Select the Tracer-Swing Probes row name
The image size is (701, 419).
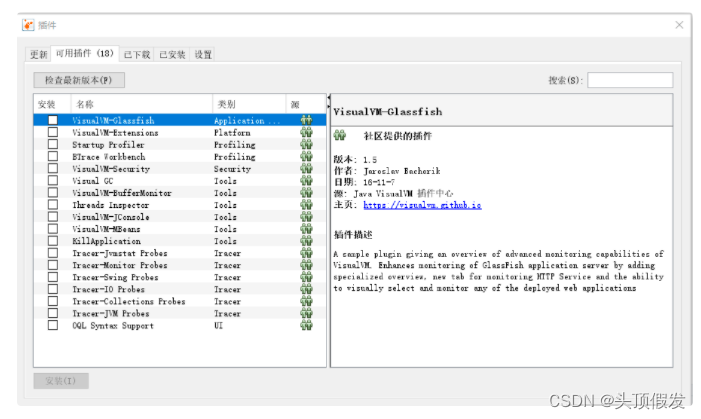[115, 277]
